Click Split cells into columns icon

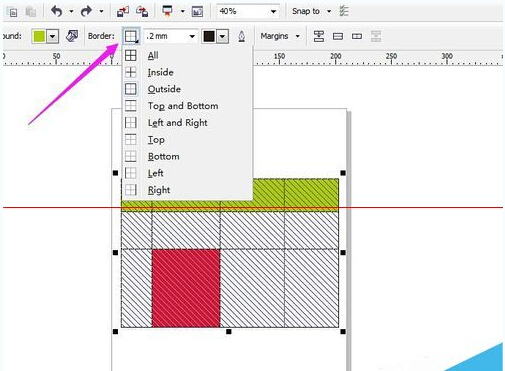357,36
